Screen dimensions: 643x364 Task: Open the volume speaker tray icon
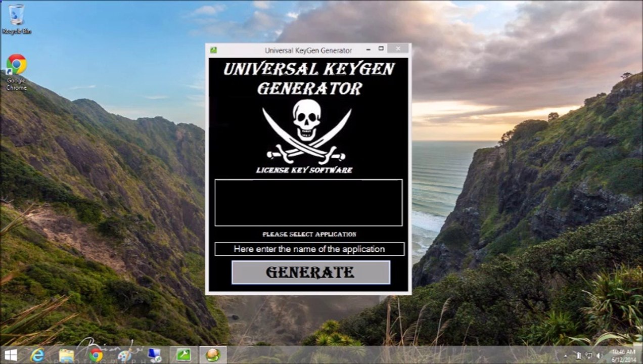(598, 356)
